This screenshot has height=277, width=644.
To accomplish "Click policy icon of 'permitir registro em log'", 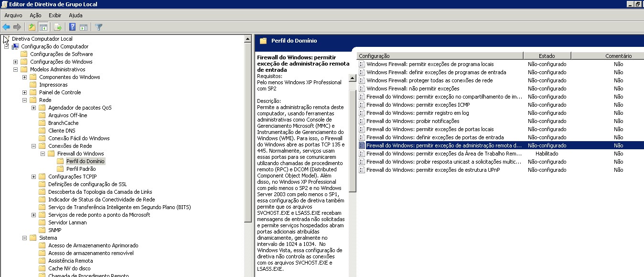I will [362, 113].
